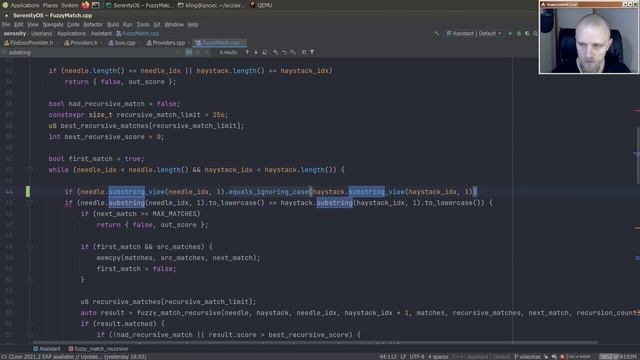Screen dimensions: 640x360
Task: Open the Tools menu
Action: (143, 24)
